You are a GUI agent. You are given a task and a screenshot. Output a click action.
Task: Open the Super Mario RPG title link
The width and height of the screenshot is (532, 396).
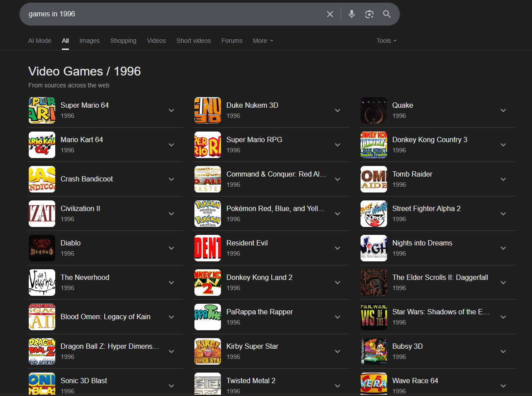pyautogui.click(x=255, y=140)
